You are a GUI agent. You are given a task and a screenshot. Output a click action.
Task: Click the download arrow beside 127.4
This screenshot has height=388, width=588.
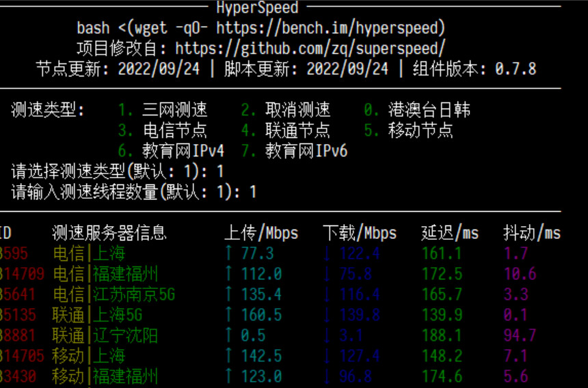point(327,356)
